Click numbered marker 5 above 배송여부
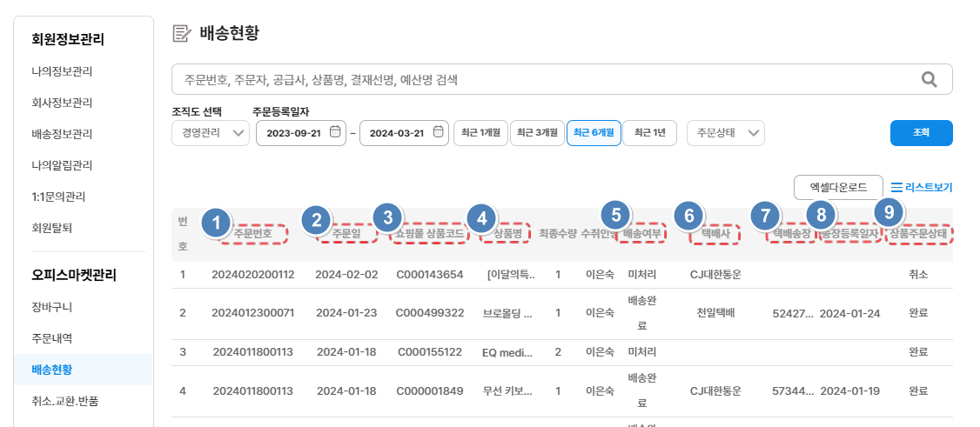Screen dimensions: 980x427 615,215
